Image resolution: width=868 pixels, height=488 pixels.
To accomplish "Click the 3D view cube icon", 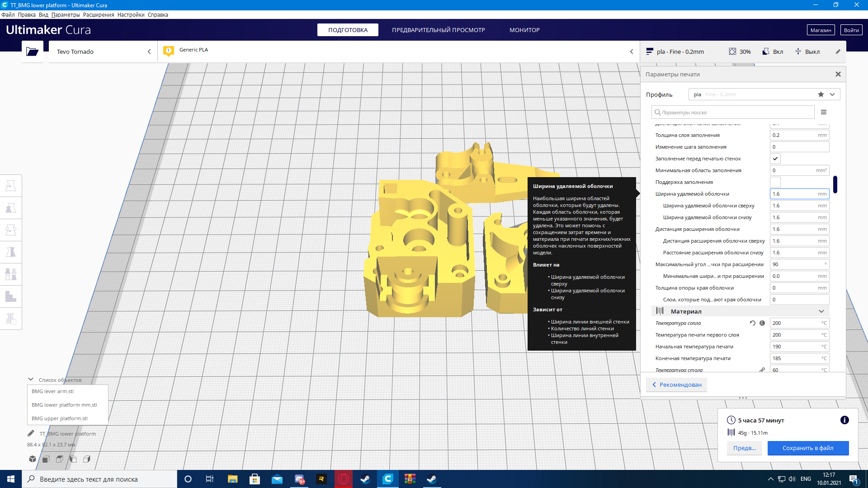I will tap(32, 459).
